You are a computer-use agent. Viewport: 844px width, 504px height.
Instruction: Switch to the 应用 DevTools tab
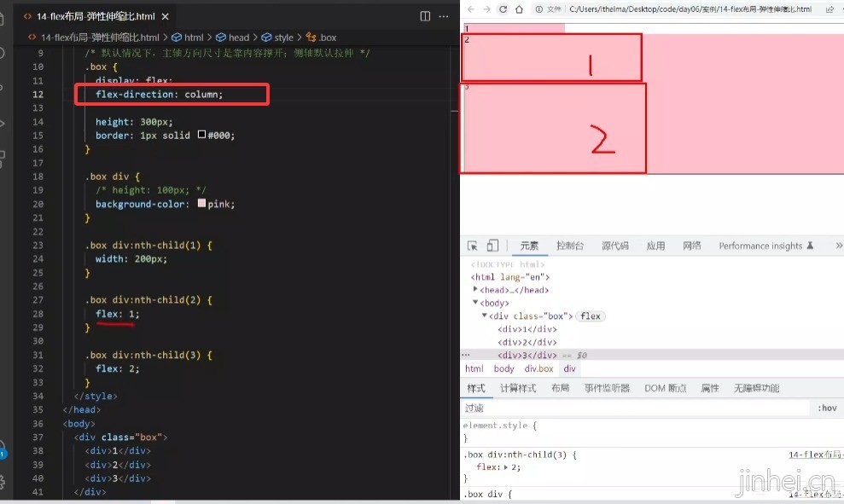(655, 246)
